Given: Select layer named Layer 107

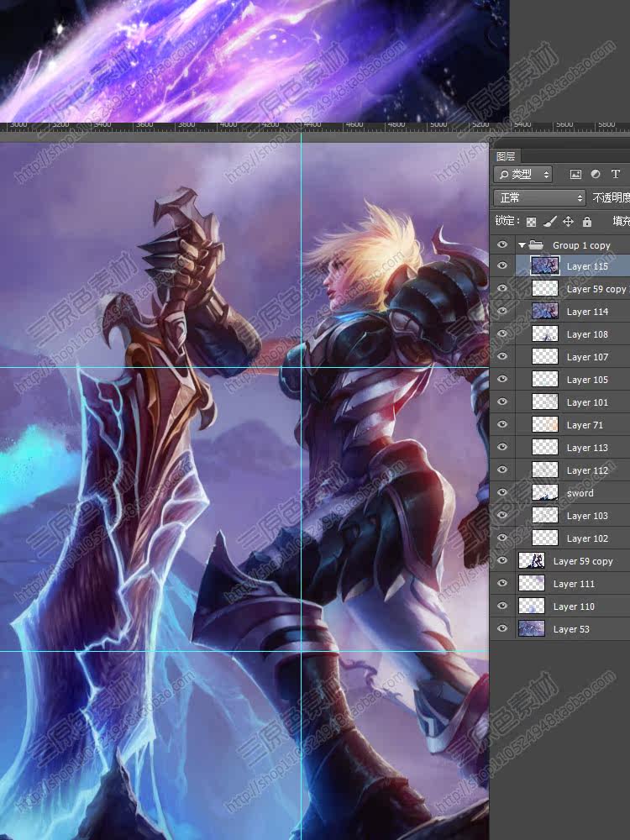Looking at the screenshot, I should pyautogui.click(x=587, y=357).
